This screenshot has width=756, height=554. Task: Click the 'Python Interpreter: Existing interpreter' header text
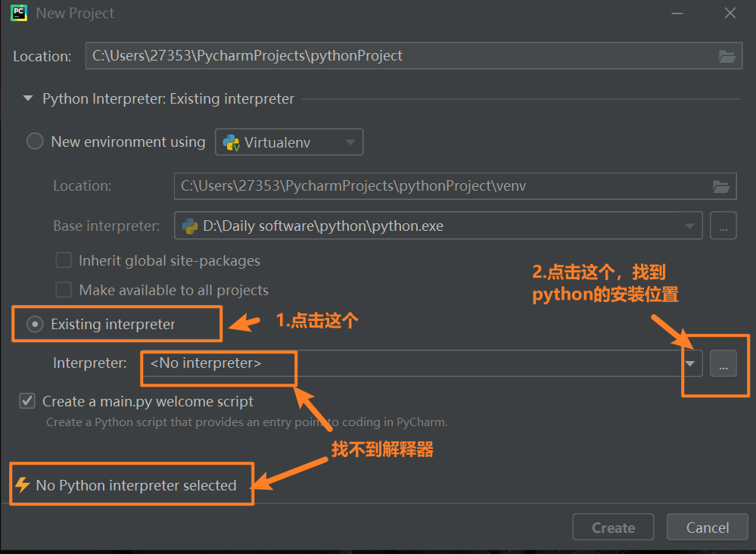(x=168, y=99)
